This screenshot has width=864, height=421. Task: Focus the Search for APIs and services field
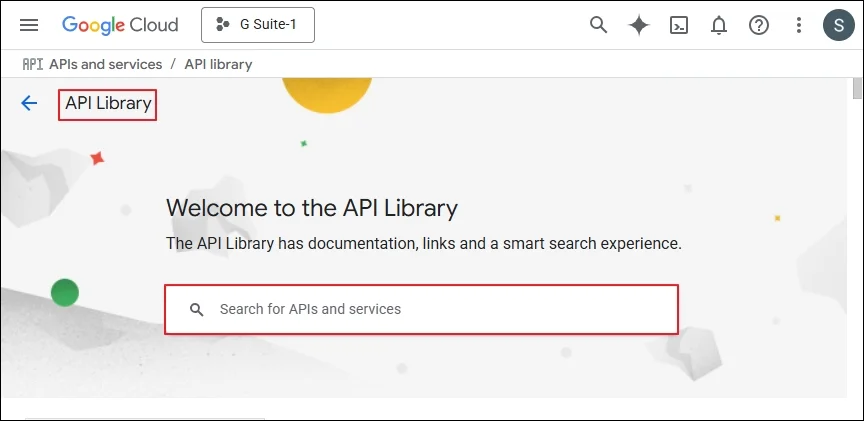422,309
